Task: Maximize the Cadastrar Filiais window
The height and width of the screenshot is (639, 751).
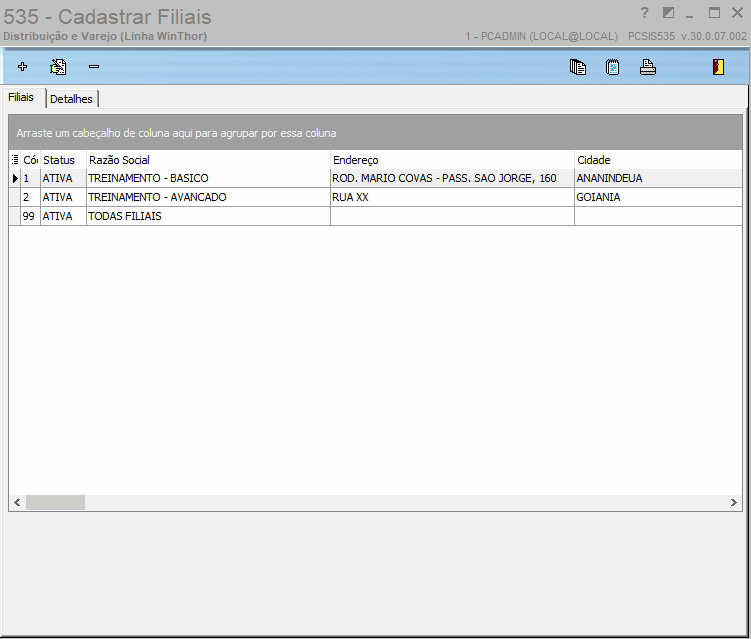Action: click(714, 12)
